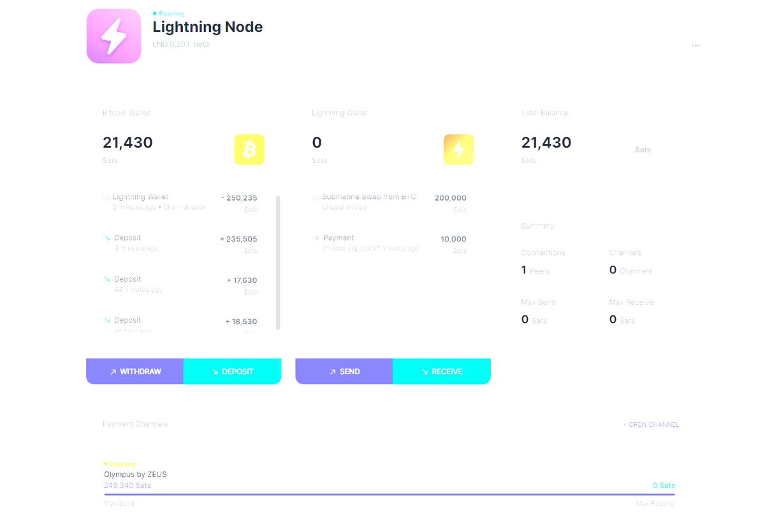The width and height of the screenshot is (765, 532).
Task: Click the Max Send 0 Sats value
Action: tap(534, 320)
